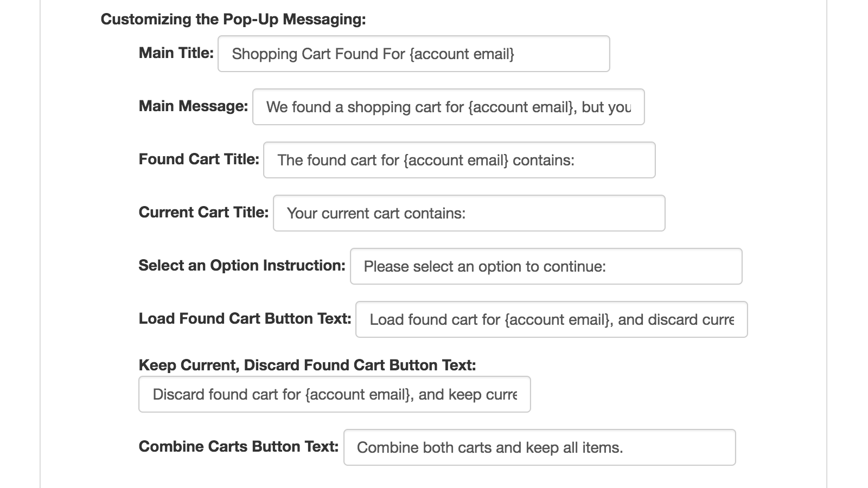868x488 pixels.
Task: Click the Found Cart Title label
Action: pos(199,159)
